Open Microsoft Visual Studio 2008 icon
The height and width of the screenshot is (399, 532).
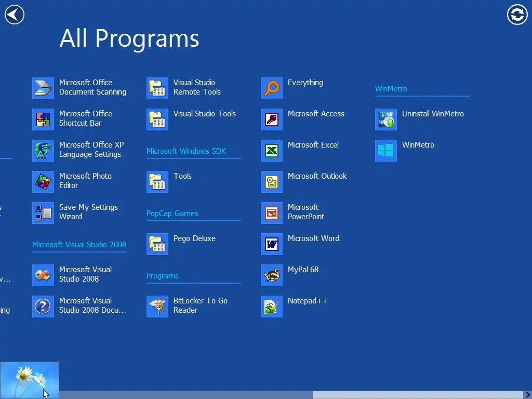click(43, 275)
